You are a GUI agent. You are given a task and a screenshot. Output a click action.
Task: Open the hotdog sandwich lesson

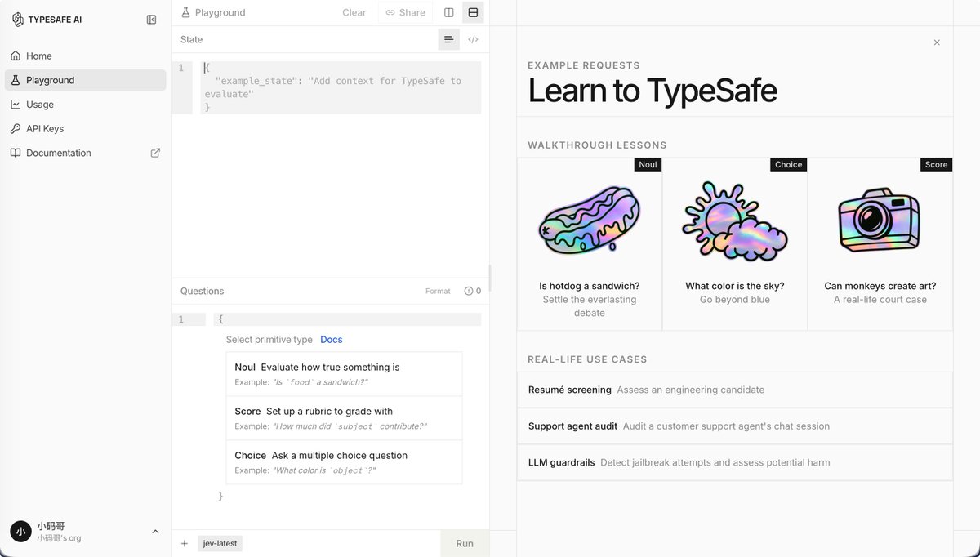pyautogui.click(x=590, y=244)
